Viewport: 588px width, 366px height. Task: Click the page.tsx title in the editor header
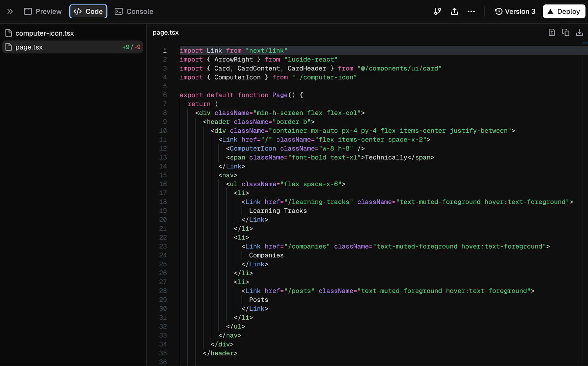pyautogui.click(x=165, y=32)
